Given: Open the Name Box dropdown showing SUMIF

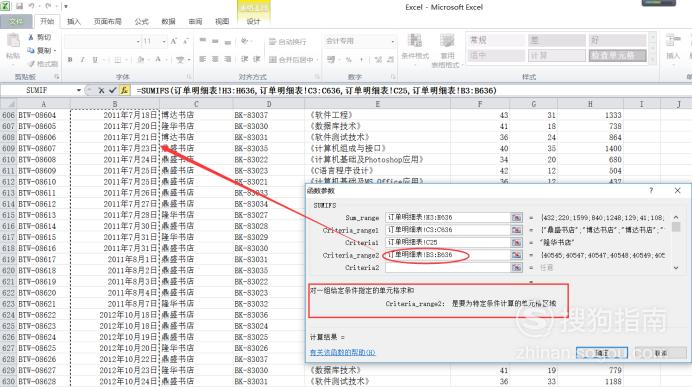Looking at the screenshot, I should pos(79,90).
